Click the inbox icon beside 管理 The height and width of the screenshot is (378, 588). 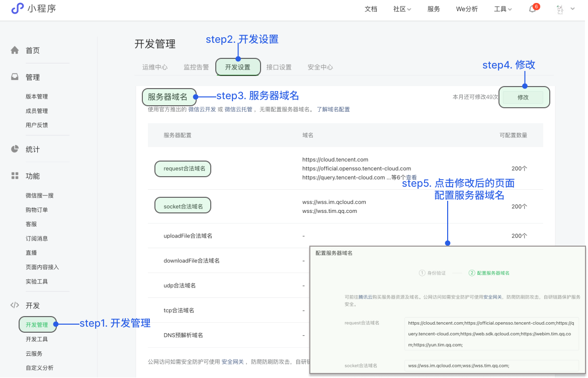15,77
